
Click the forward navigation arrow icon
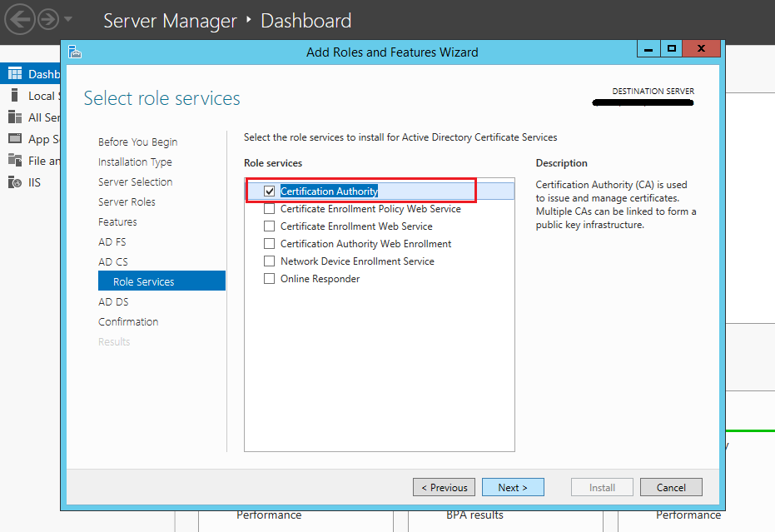[47, 18]
